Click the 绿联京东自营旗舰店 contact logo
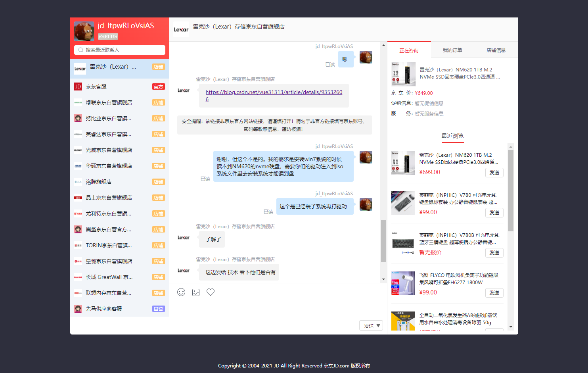The height and width of the screenshot is (373, 588). click(78, 102)
